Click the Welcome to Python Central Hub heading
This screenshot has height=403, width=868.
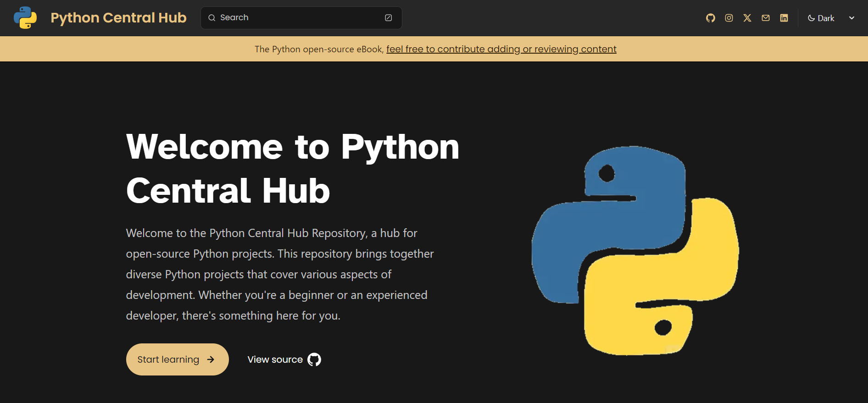[292, 168]
